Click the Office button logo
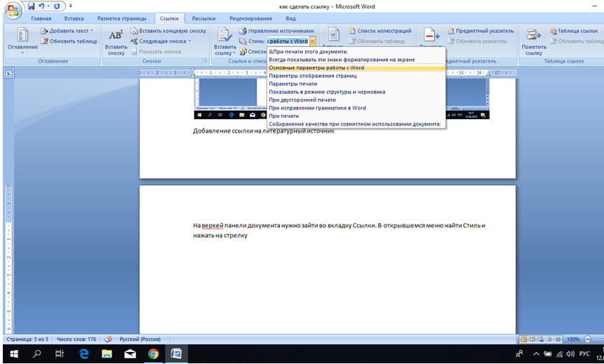604x364 pixels. pyautogui.click(x=12, y=10)
